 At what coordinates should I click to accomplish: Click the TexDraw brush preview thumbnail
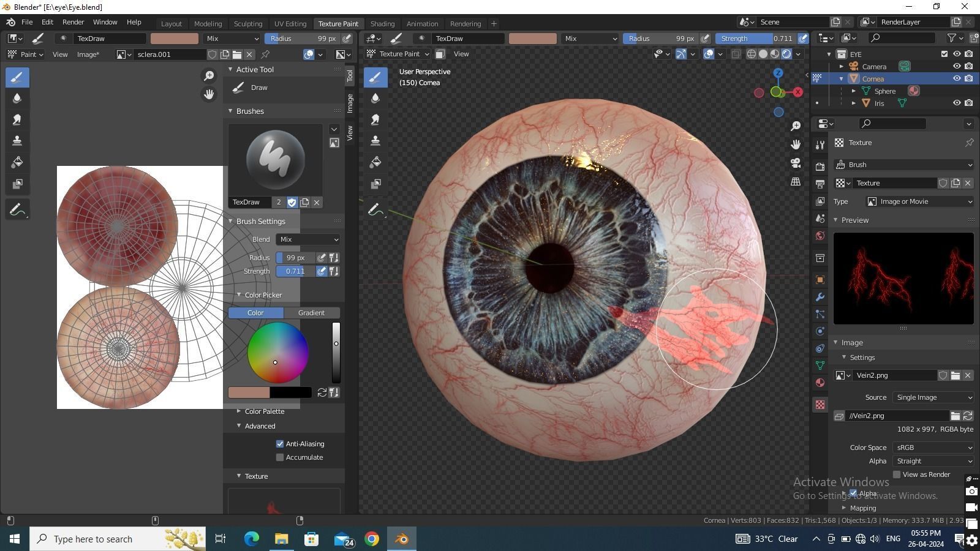276,160
